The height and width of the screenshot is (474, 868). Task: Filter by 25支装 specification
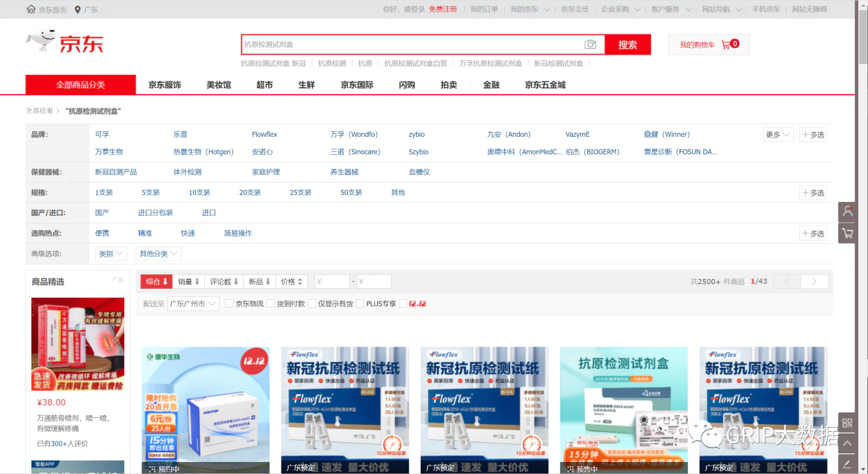(301, 192)
